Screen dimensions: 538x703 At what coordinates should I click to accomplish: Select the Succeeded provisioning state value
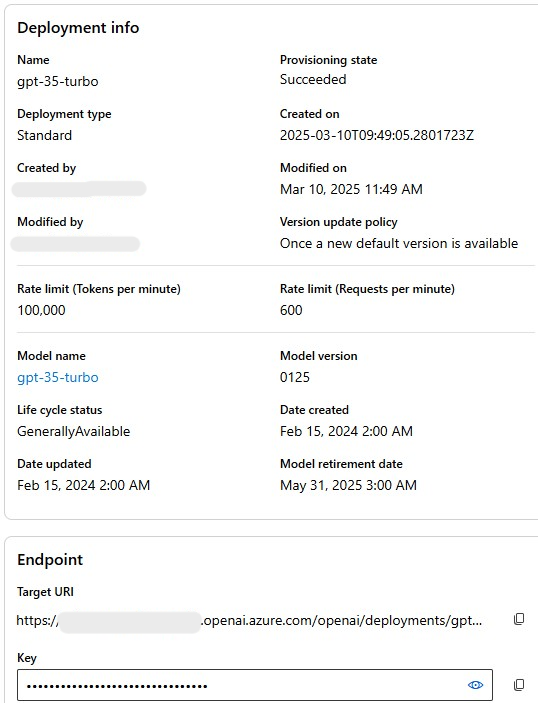pyautogui.click(x=313, y=79)
